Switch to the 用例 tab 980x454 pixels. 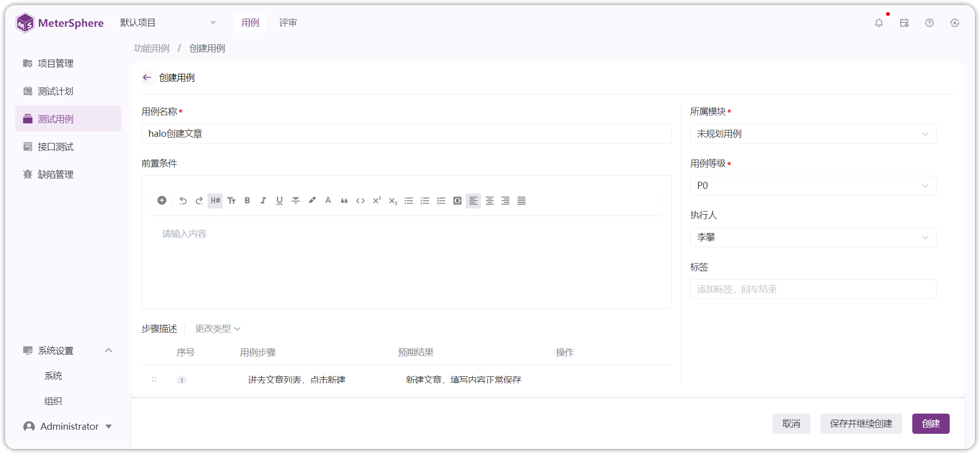[x=250, y=23]
